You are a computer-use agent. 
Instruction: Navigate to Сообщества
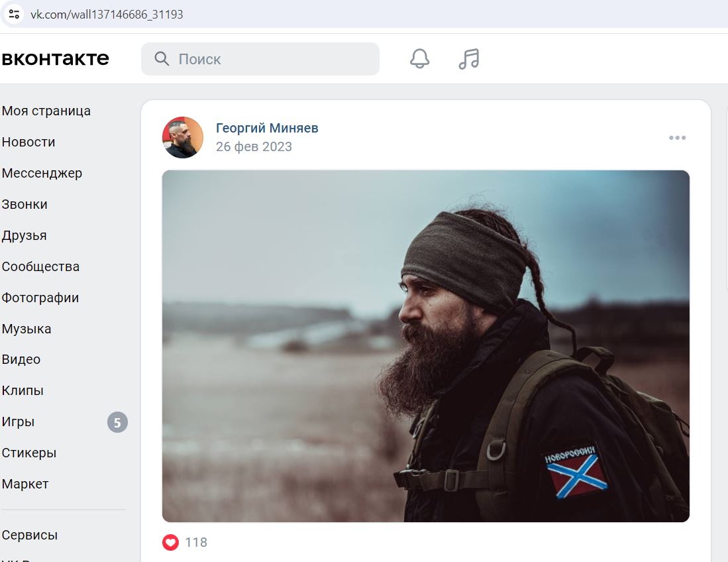tap(40, 266)
